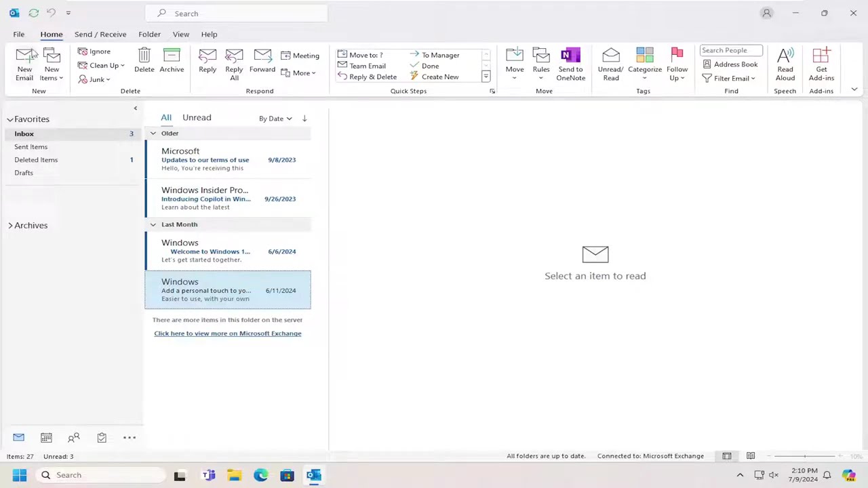The image size is (868, 488).
Task: Switch to Reading view layout in status bar
Action: pos(751,456)
